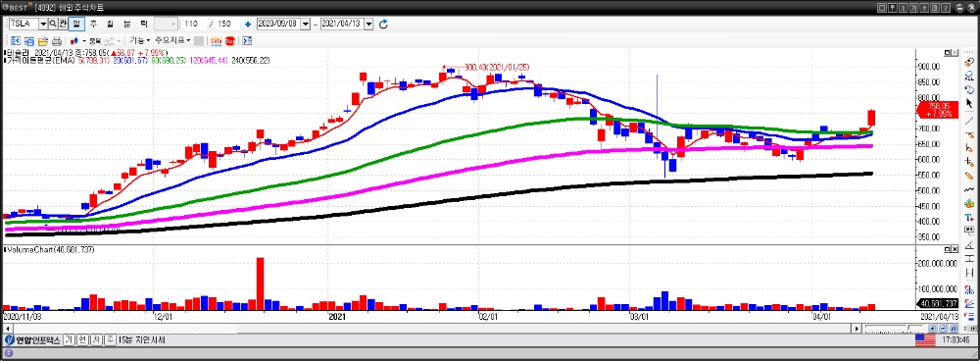Click the 차 button in bottom bar
The image size is (980, 361).
click(x=96, y=340)
